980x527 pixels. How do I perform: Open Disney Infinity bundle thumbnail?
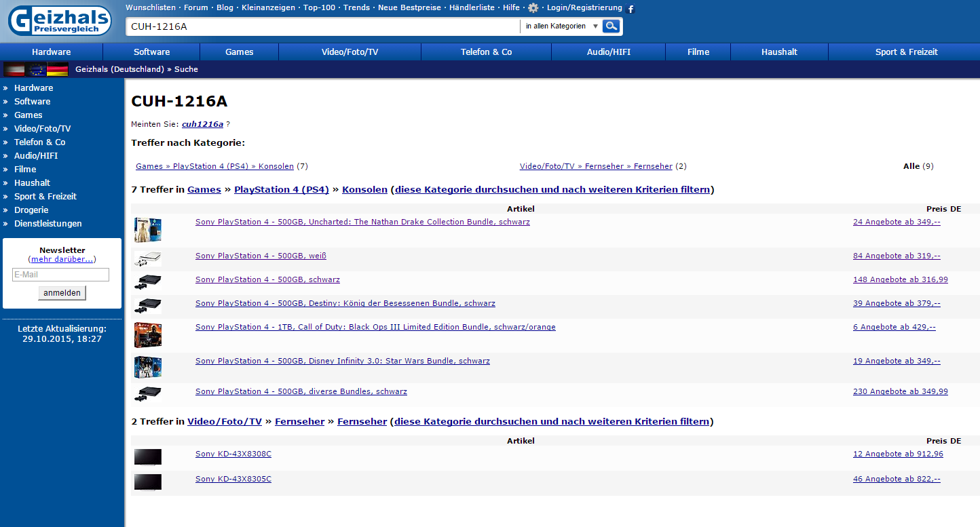coord(148,367)
